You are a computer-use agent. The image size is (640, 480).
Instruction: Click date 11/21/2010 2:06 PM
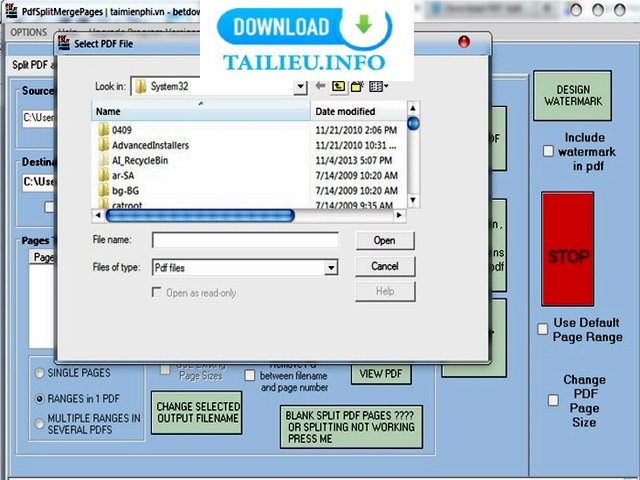coord(356,130)
